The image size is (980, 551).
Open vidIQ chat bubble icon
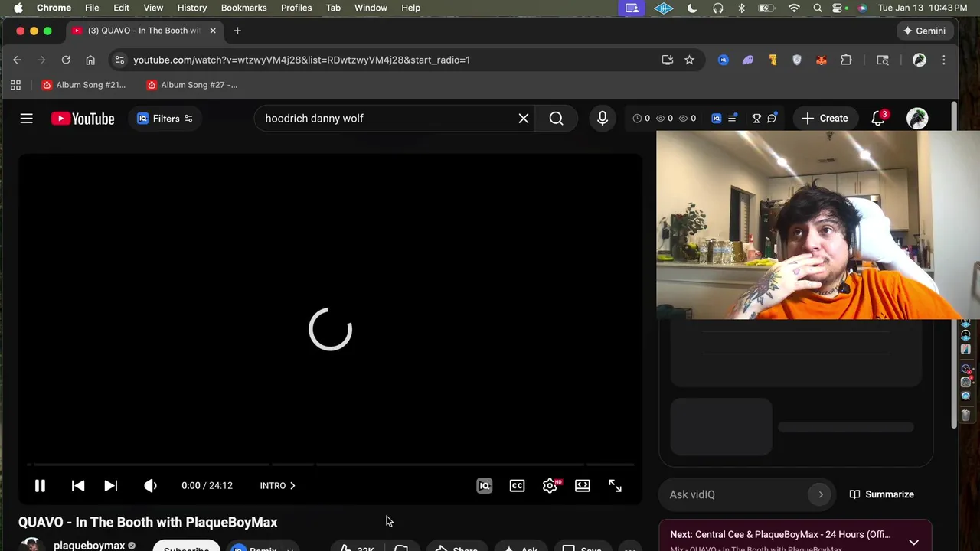coord(772,119)
